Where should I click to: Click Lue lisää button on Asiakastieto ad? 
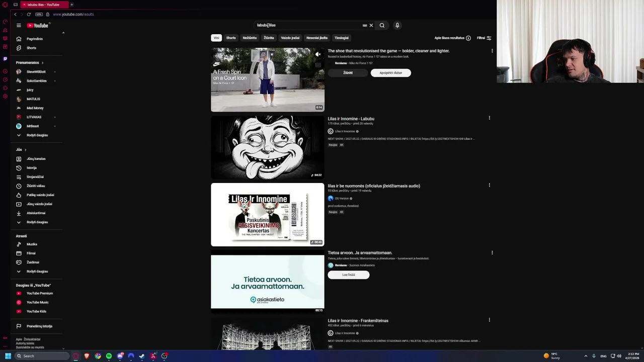(349, 275)
